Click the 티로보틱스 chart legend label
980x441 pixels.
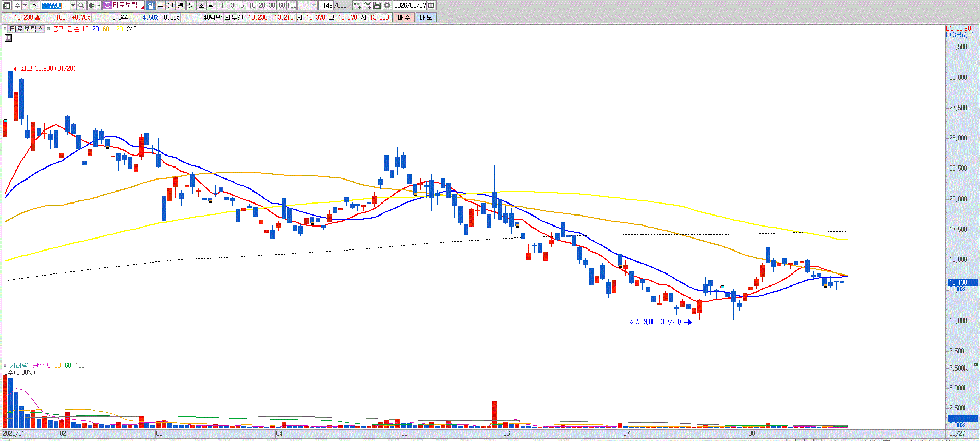pyautogui.click(x=27, y=29)
